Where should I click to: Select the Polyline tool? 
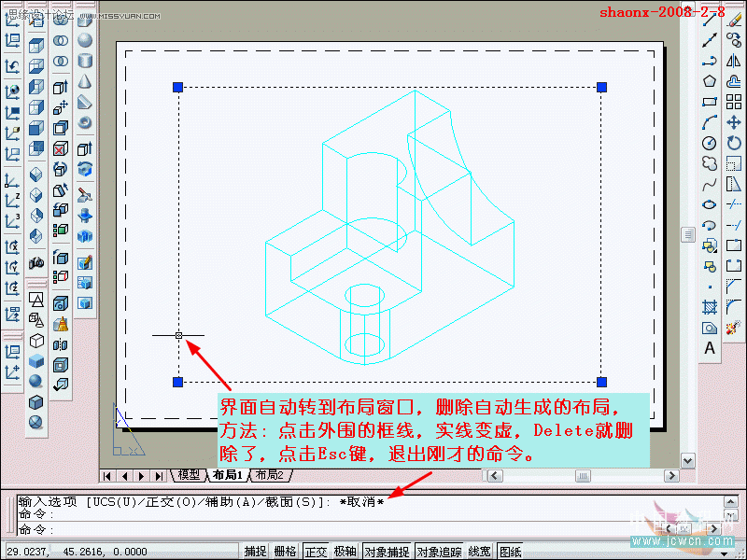point(710,61)
